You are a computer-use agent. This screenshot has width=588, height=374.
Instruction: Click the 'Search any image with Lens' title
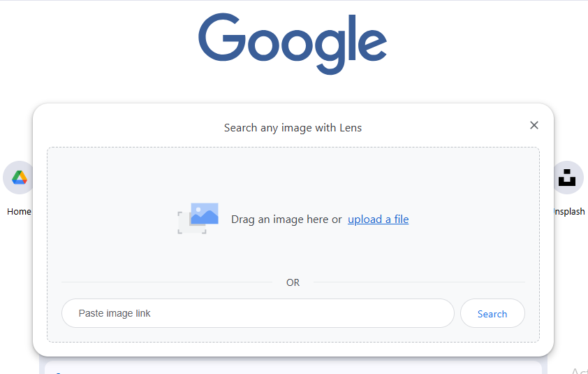pos(293,128)
